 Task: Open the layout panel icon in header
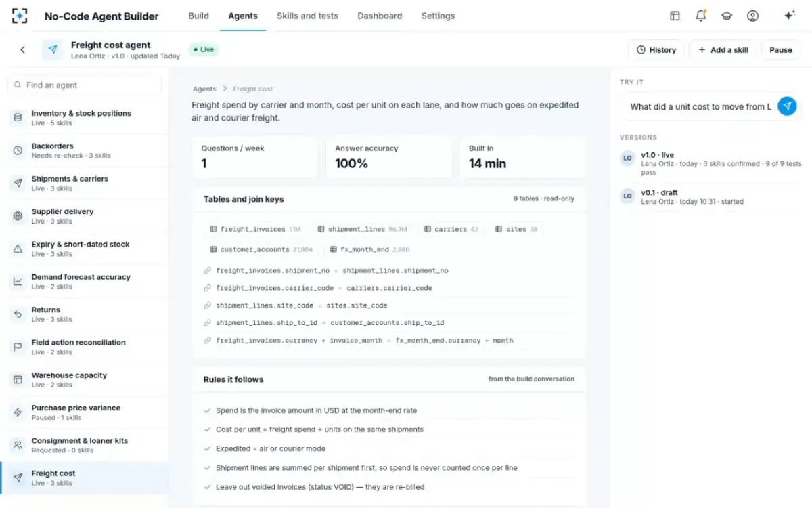click(675, 16)
